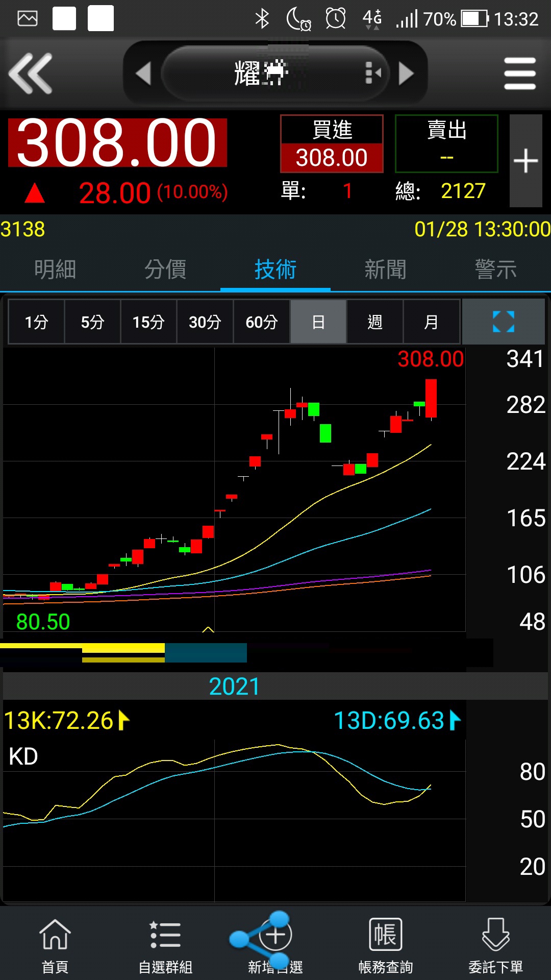Open 帳務查詢 account inquiry

click(386, 945)
